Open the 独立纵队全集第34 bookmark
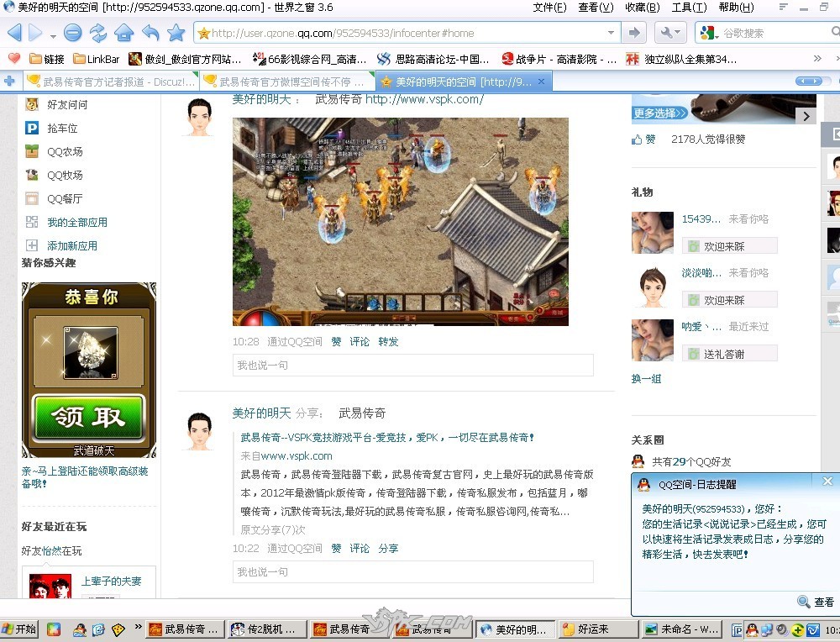 (681, 59)
